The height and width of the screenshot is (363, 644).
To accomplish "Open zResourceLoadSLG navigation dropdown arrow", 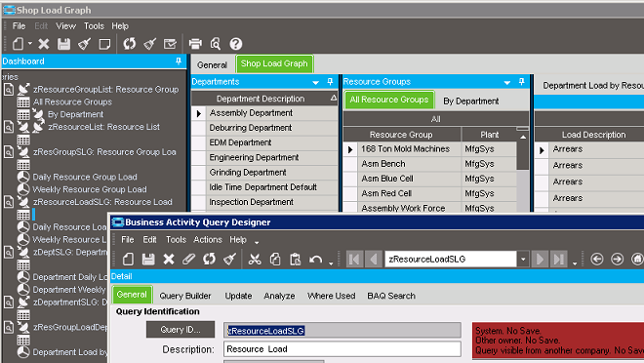I will tap(523, 260).
